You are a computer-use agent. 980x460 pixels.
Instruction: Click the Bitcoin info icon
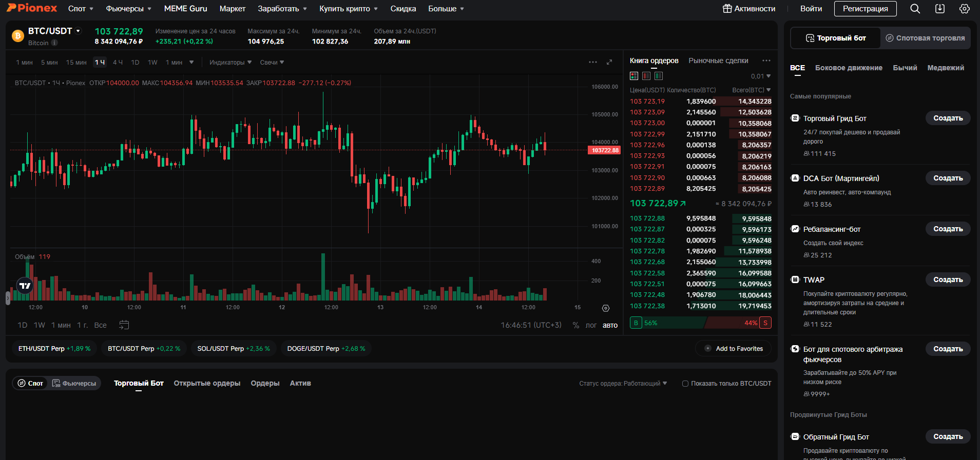coord(54,43)
